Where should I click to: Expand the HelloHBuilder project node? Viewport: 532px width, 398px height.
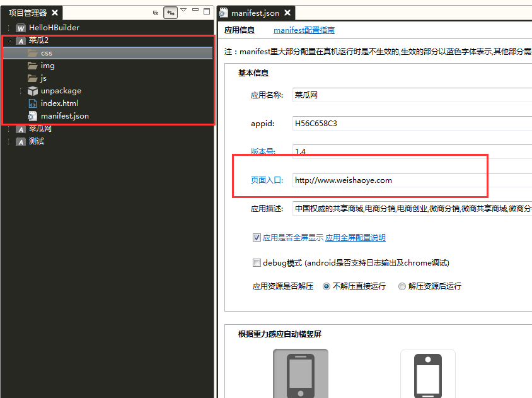pos(9,28)
